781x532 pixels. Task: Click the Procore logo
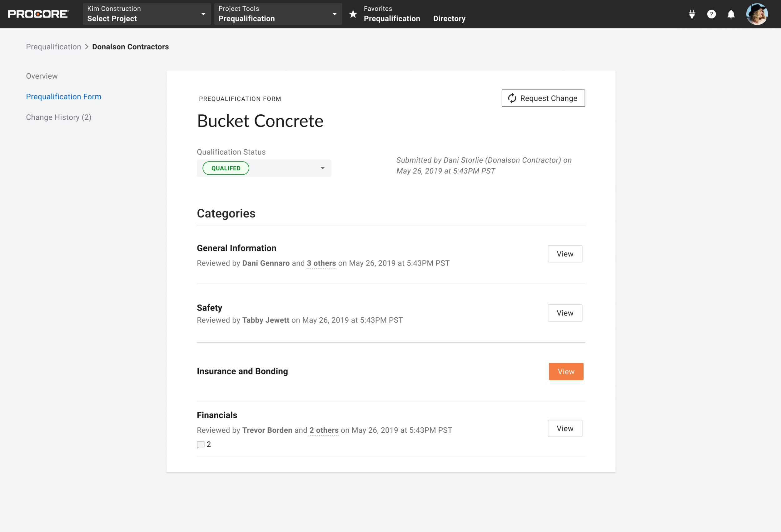click(38, 14)
